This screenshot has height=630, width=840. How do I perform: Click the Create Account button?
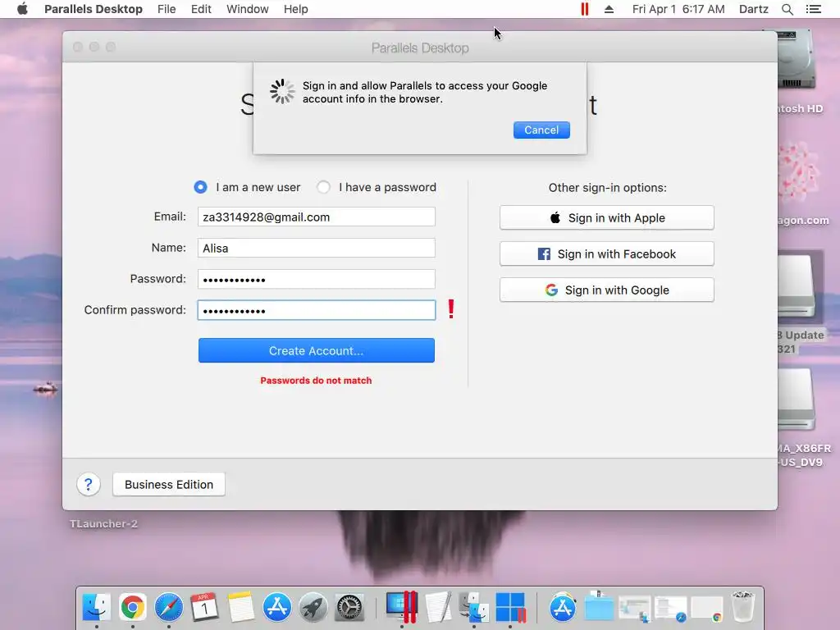[x=316, y=350]
